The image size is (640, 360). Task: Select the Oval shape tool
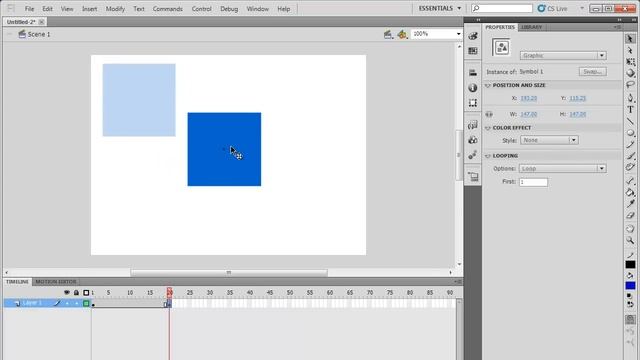(x=630, y=133)
